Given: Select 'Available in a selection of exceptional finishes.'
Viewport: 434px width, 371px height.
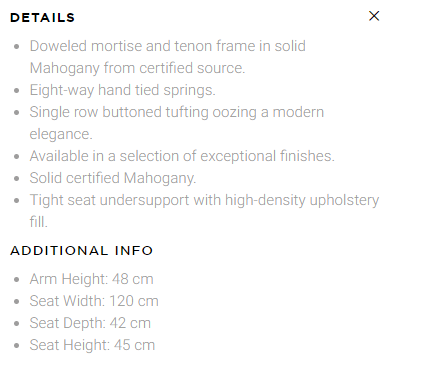Looking at the screenshot, I should tap(182, 156).
